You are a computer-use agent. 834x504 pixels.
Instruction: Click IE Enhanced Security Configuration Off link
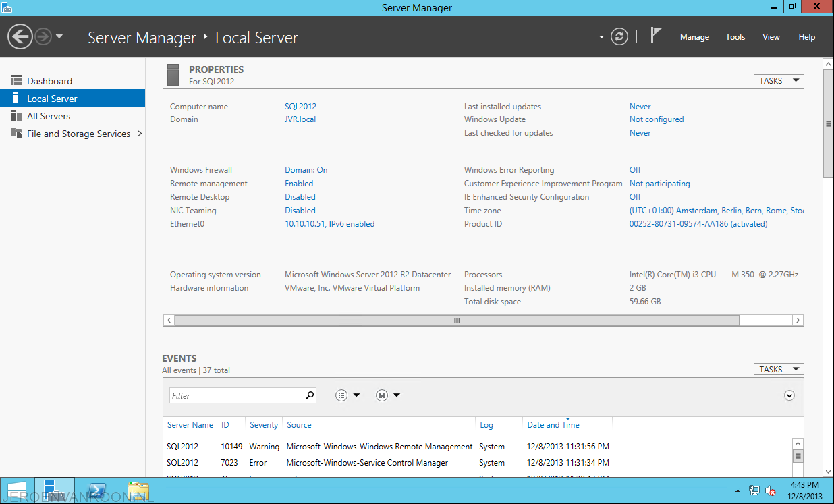coord(635,197)
